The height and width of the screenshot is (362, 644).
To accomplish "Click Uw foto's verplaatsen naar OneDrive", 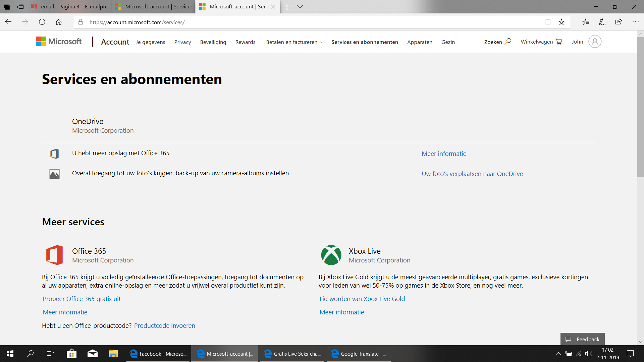I will pyautogui.click(x=472, y=174).
